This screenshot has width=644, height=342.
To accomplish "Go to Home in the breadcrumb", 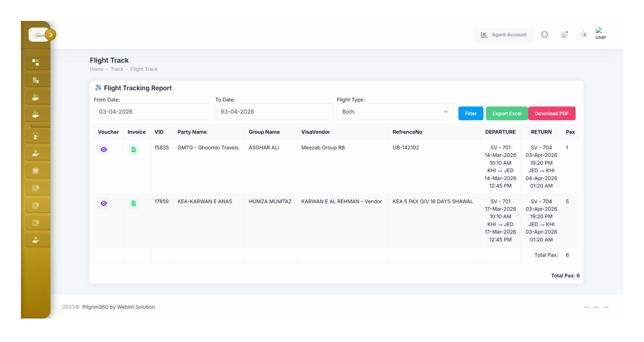I will coord(96,69).
